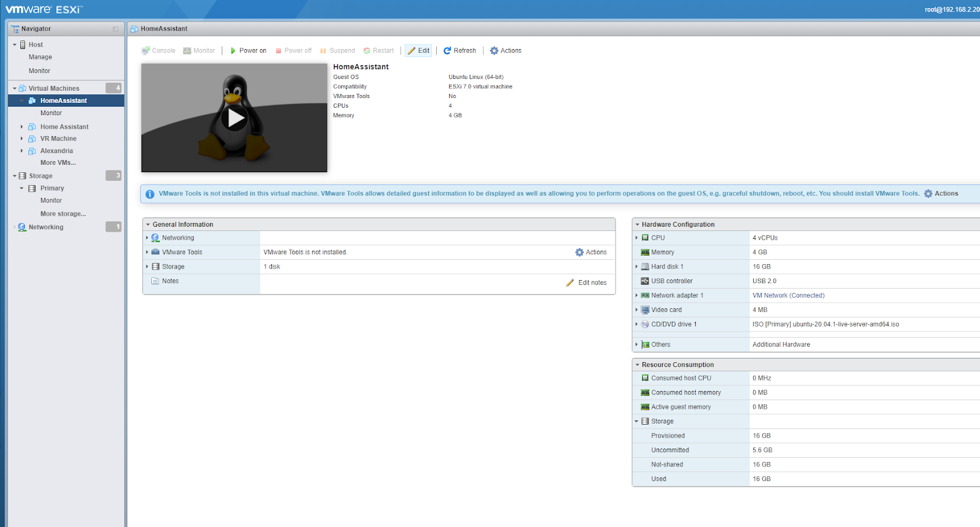Edit the virtual machine settings
This screenshot has width=980, height=527.
click(418, 51)
